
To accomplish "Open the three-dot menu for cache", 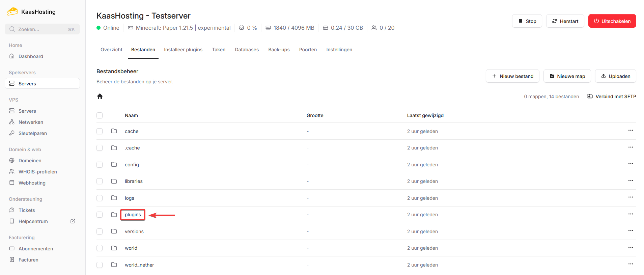I will pyautogui.click(x=631, y=131).
